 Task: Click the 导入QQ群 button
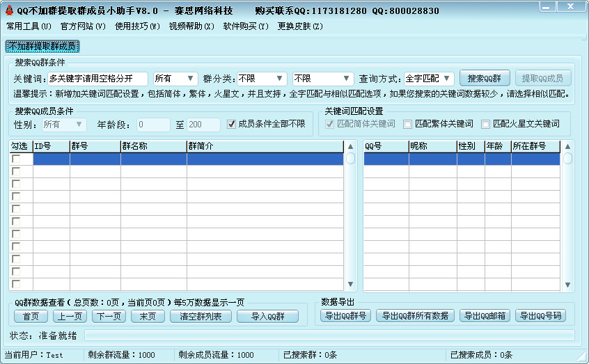coord(268,316)
